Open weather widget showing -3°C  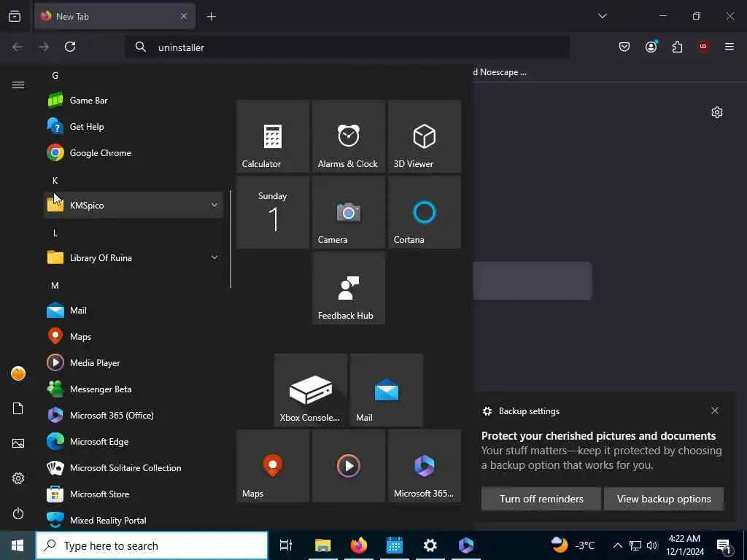[573, 545]
